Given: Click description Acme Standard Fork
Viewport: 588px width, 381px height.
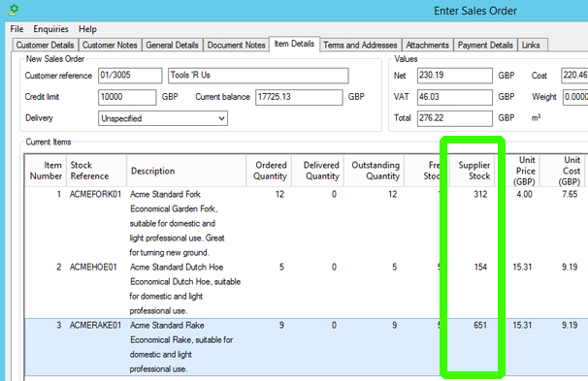Looking at the screenshot, I should click(x=165, y=195).
